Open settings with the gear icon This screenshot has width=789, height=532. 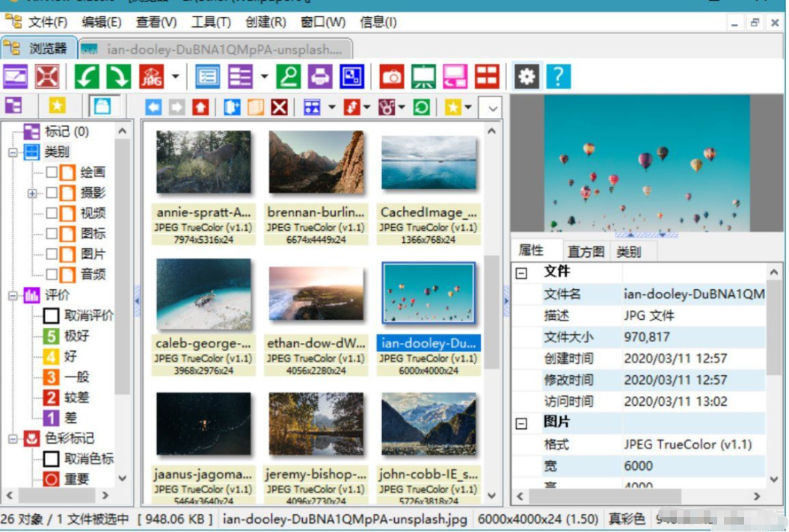(526, 76)
